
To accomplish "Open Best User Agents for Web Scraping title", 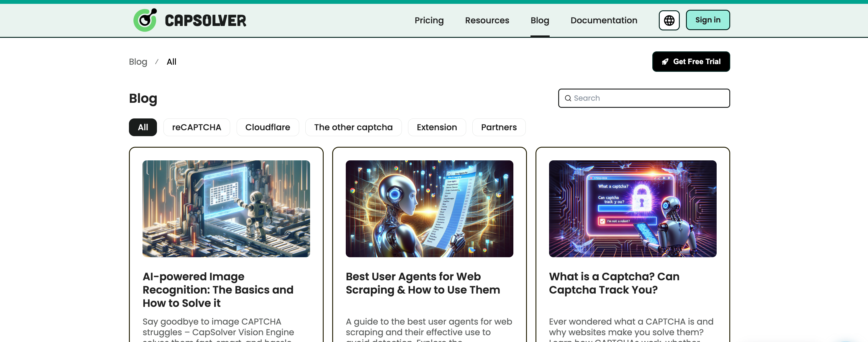I will [423, 283].
